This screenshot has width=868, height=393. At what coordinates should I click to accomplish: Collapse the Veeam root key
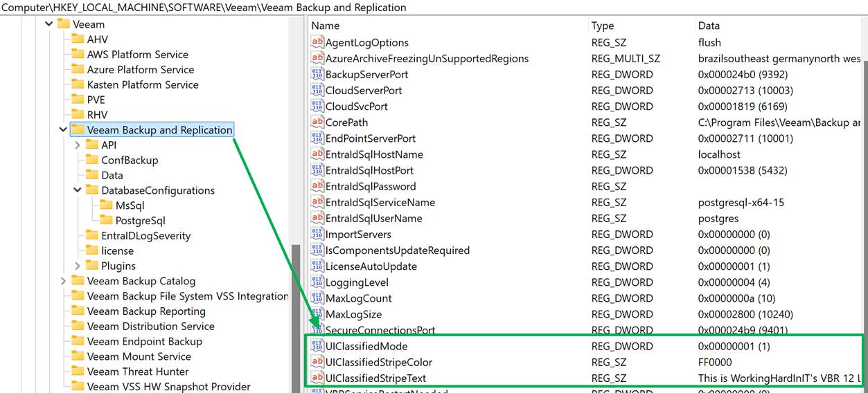(x=48, y=24)
